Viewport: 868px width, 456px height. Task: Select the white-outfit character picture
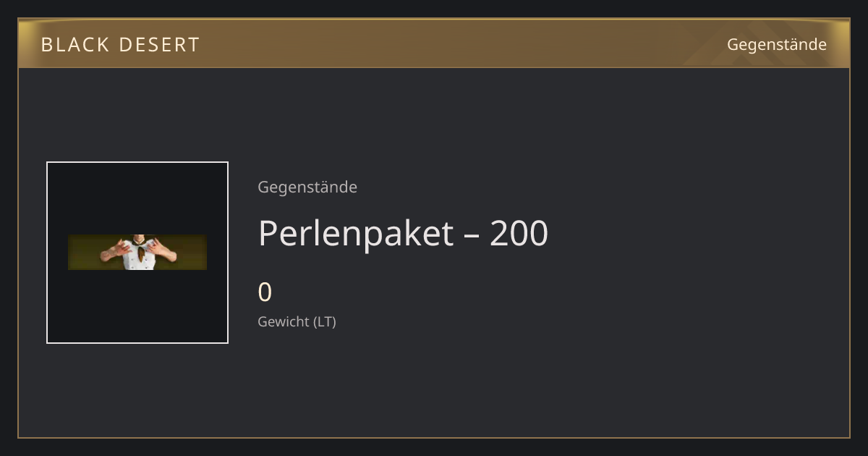[137, 252]
